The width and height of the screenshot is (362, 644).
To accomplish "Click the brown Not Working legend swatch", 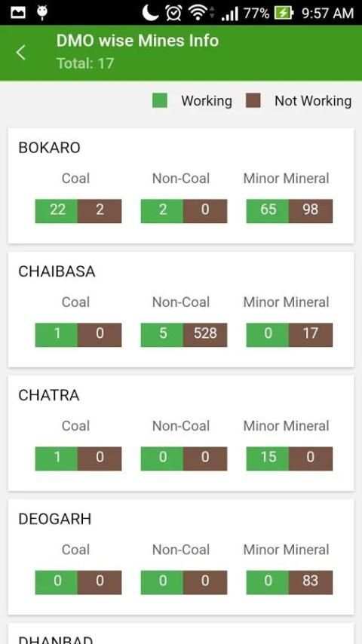I will 253,100.
